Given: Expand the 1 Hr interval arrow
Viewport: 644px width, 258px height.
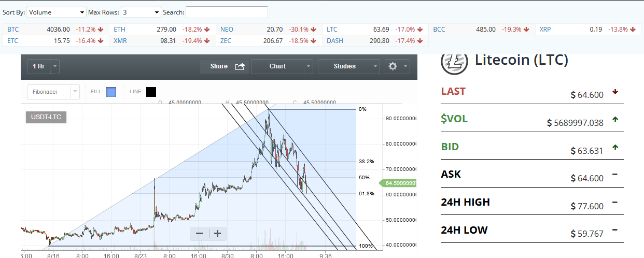Looking at the screenshot, I should (55, 66).
